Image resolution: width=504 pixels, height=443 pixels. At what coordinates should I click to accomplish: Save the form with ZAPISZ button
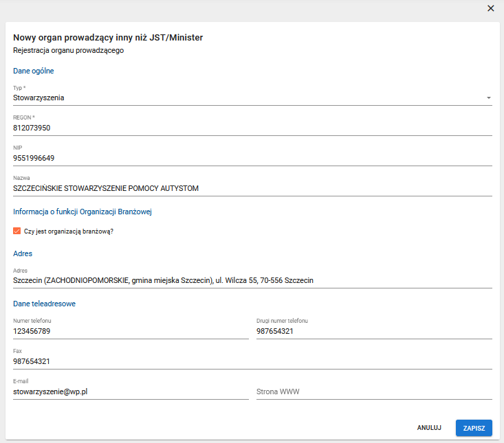point(474,428)
